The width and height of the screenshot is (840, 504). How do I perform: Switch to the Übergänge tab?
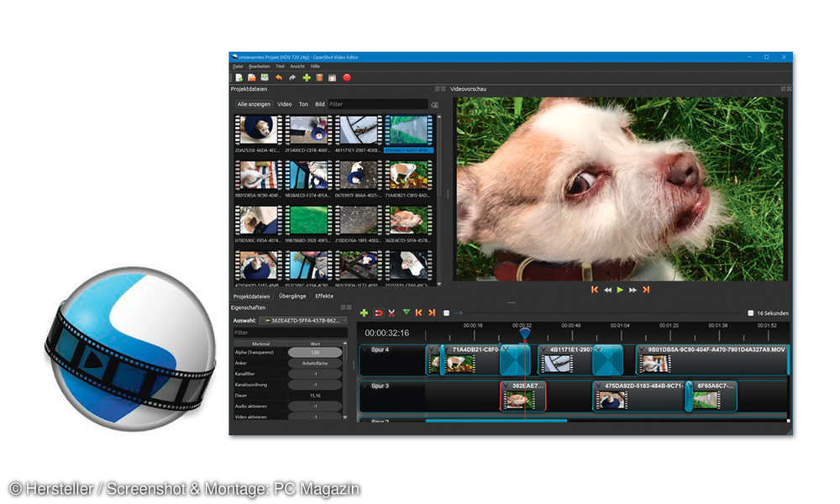pyautogui.click(x=294, y=296)
